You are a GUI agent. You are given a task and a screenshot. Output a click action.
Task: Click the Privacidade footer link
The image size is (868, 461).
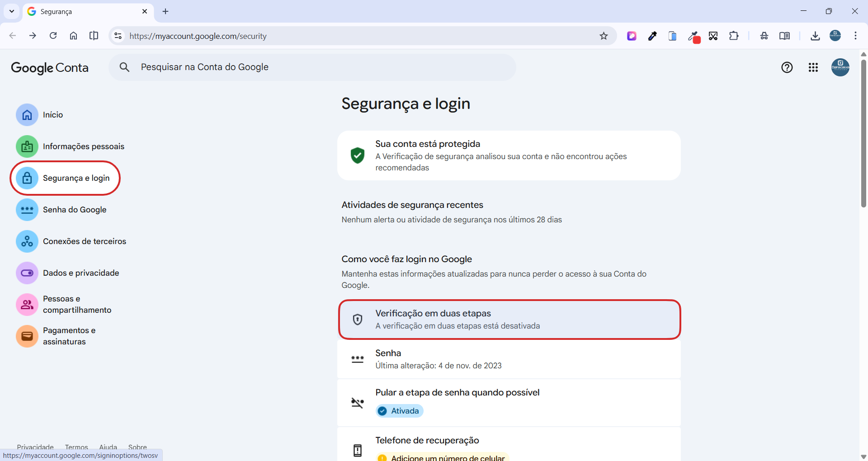click(x=35, y=447)
